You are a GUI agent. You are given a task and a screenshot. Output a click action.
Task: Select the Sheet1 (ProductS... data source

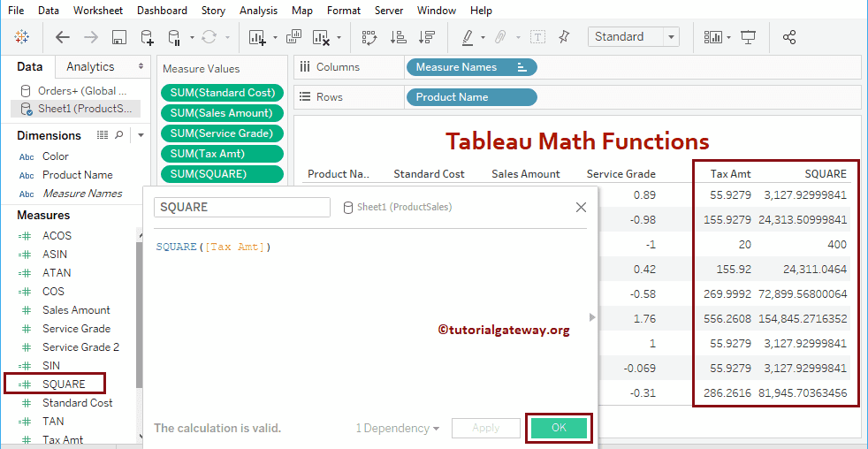pos(76,109)
